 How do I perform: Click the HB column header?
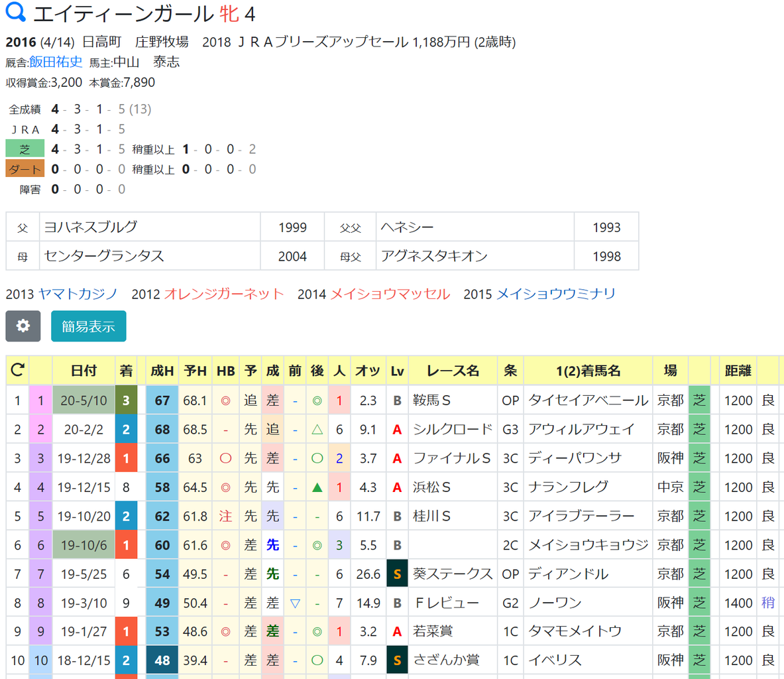coord(225,371)
